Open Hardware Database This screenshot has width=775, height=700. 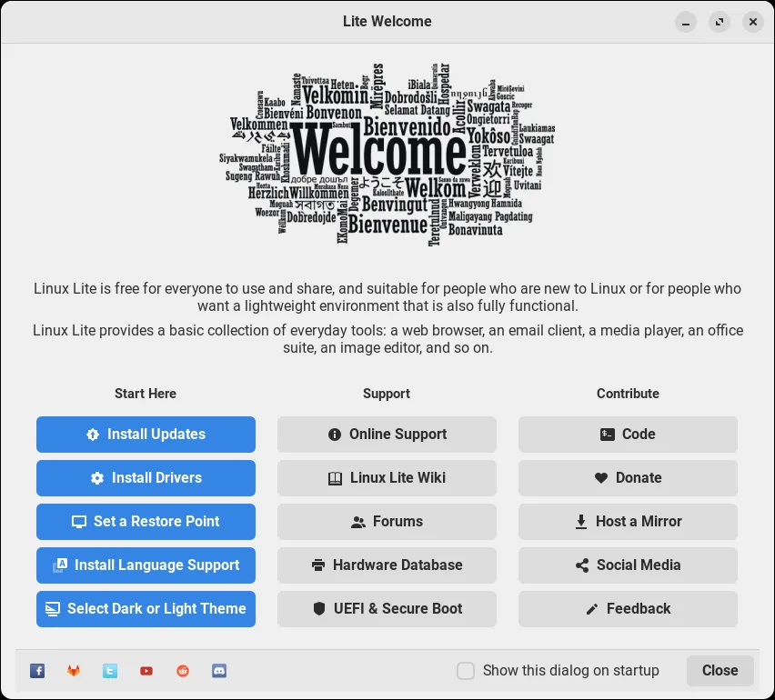pos(387,565)
